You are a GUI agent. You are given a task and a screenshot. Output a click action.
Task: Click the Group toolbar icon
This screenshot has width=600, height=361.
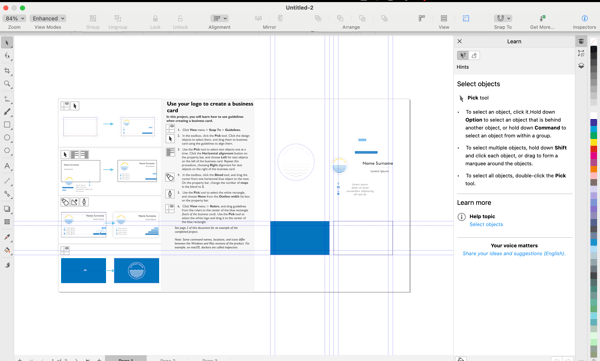[93, 18]
